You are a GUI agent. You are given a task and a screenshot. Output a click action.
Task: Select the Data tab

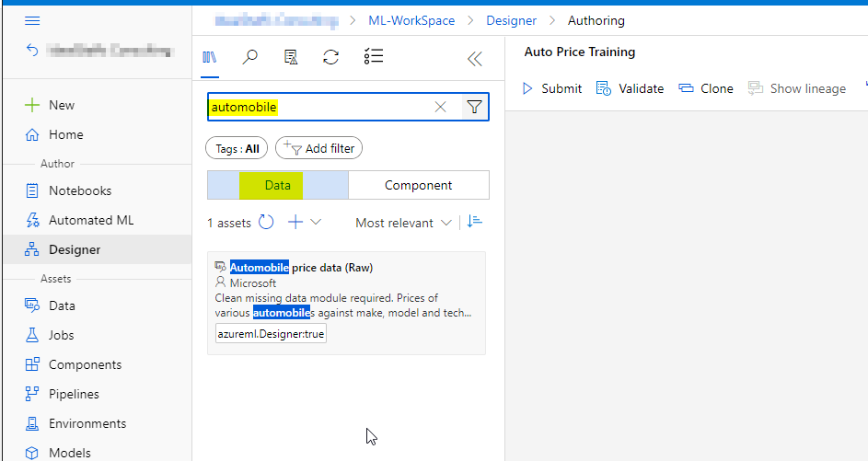(277, 185)
